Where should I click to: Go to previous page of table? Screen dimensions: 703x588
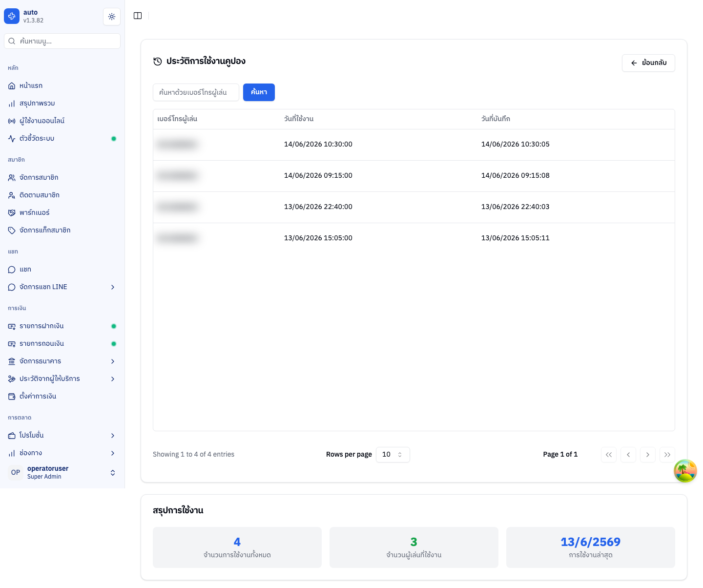(628, 455)
